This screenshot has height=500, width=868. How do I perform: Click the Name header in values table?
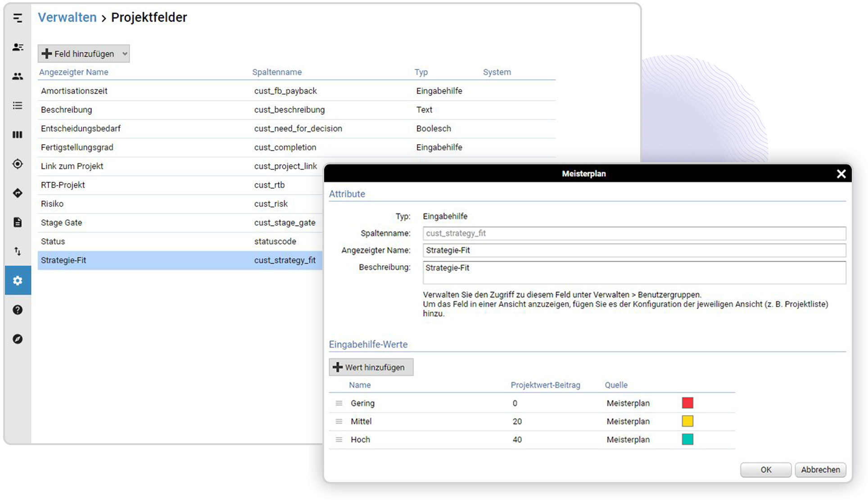click(x=360, y=385)
